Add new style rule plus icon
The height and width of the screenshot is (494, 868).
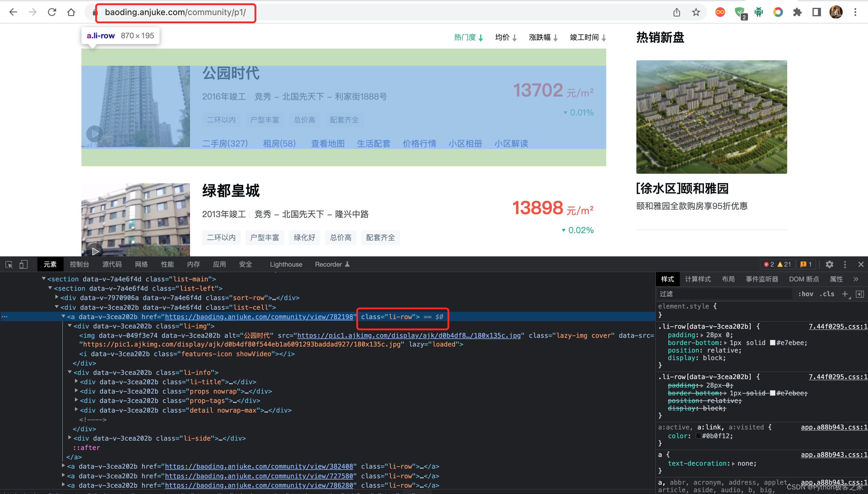pos(845,294)
